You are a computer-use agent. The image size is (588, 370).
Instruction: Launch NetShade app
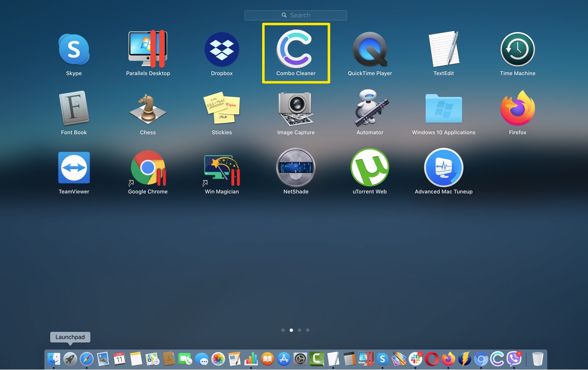[296, 168]
